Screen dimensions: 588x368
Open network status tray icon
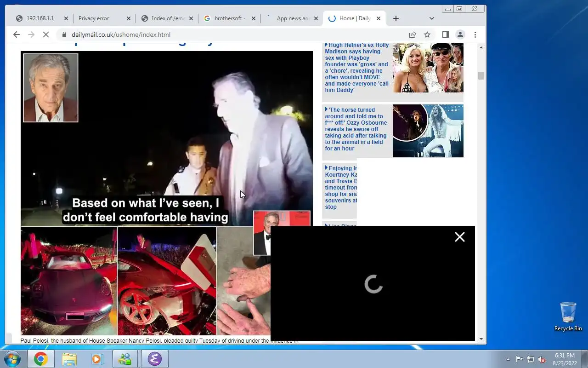[x=531, y=359]
